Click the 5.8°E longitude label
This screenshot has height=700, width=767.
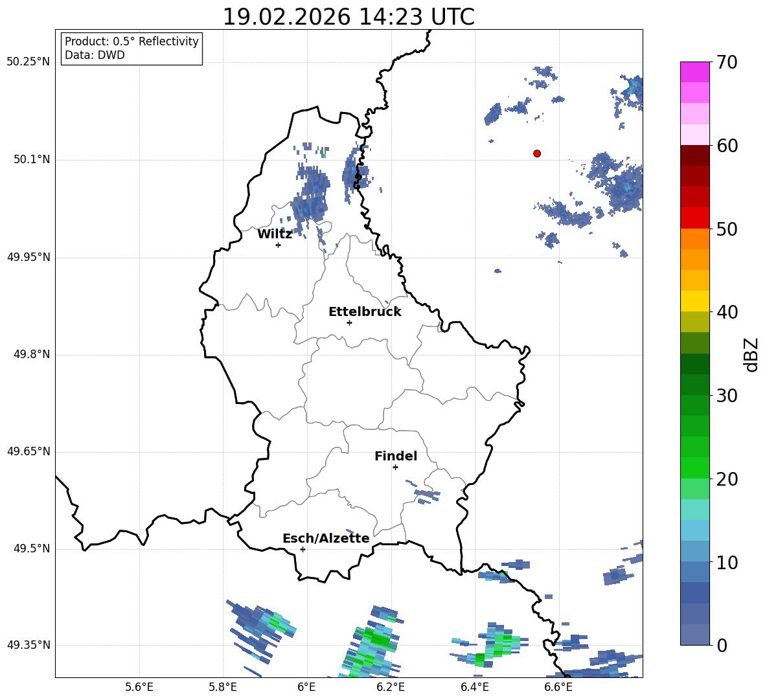pyautogui.click(x=223, y=688)
